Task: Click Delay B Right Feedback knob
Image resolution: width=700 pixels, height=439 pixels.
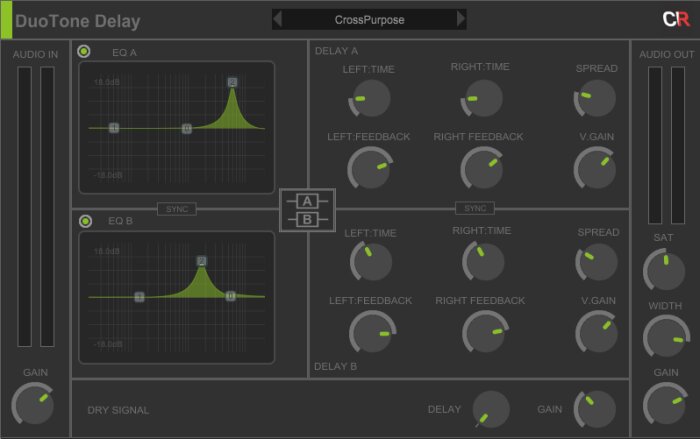Action: 485,332
